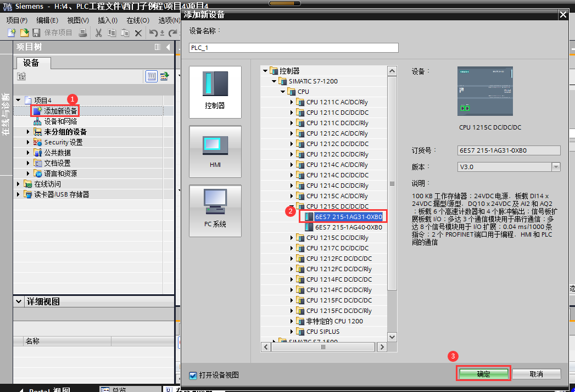Click the CPU 1215C device preview image

485,91
